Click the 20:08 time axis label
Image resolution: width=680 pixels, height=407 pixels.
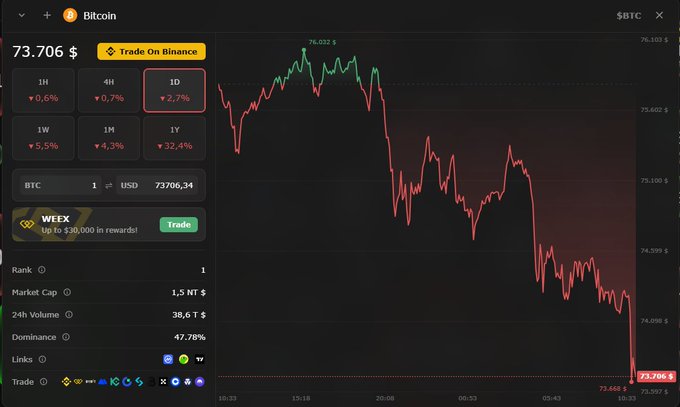tap(385, 398)
